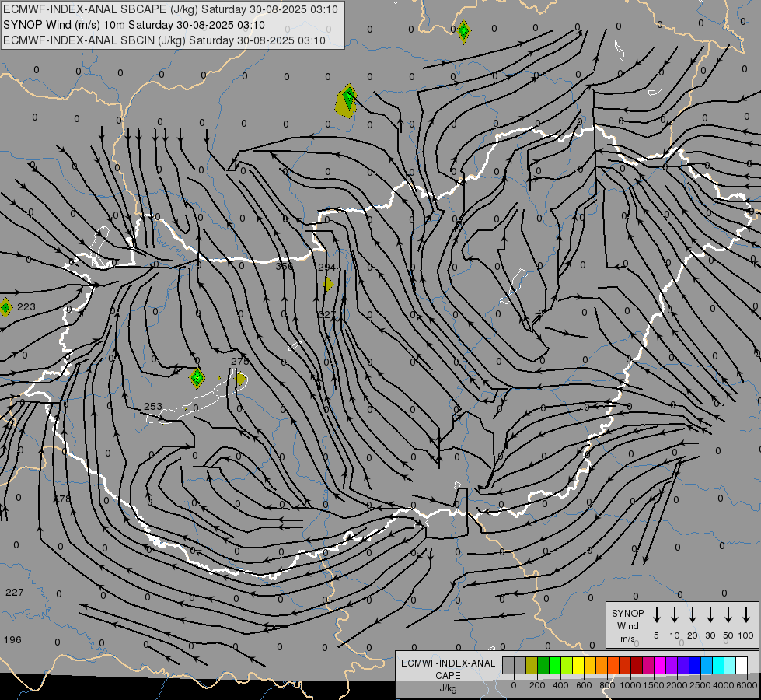Screen dimensions: 761x700
Task: Click the CAPE value 196 at lower left
Action: 12,640
